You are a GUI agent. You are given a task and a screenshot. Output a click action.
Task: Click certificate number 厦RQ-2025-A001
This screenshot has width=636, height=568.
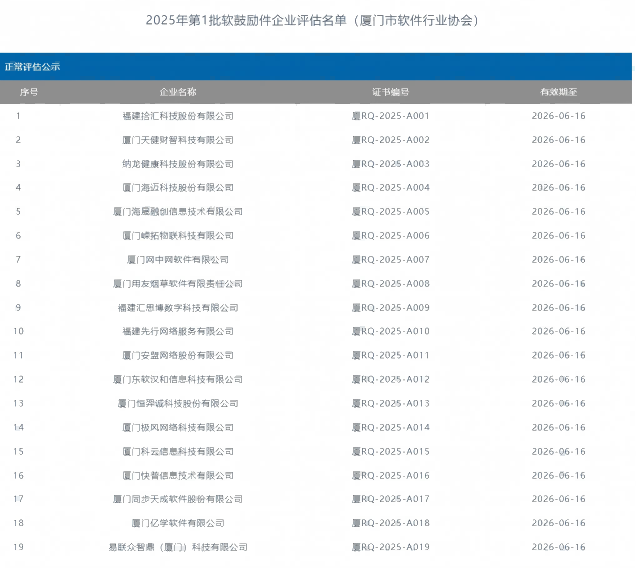(391, 116)
